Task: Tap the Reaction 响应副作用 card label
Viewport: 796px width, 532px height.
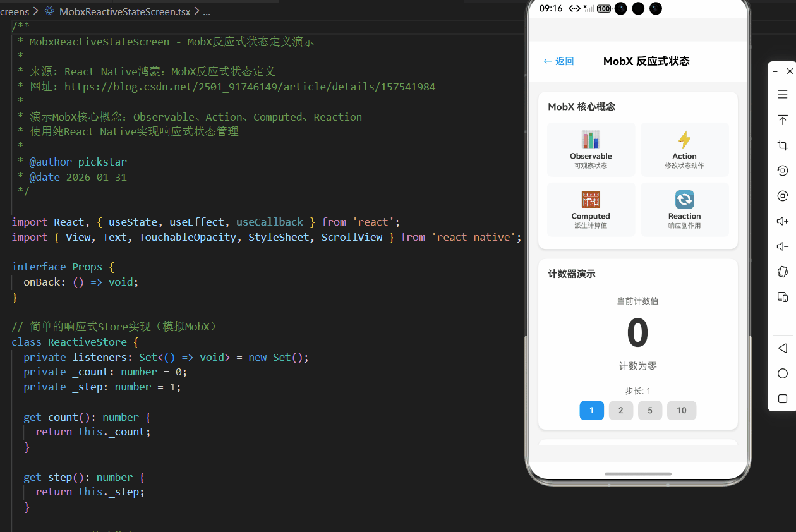Action: [684, 221]
